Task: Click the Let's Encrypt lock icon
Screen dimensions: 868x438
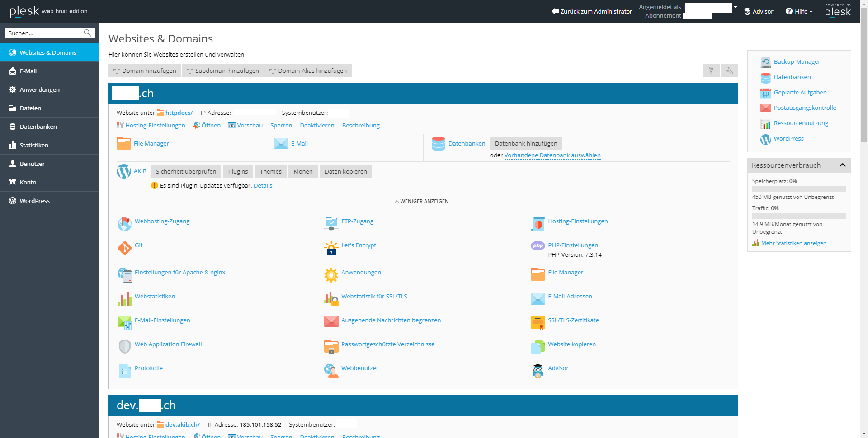Action: pyautogui.click(x=331, y=248)
